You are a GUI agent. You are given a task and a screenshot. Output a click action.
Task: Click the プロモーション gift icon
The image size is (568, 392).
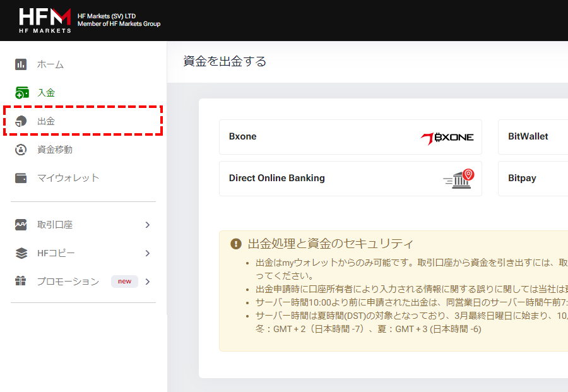[x=21, y=281]
